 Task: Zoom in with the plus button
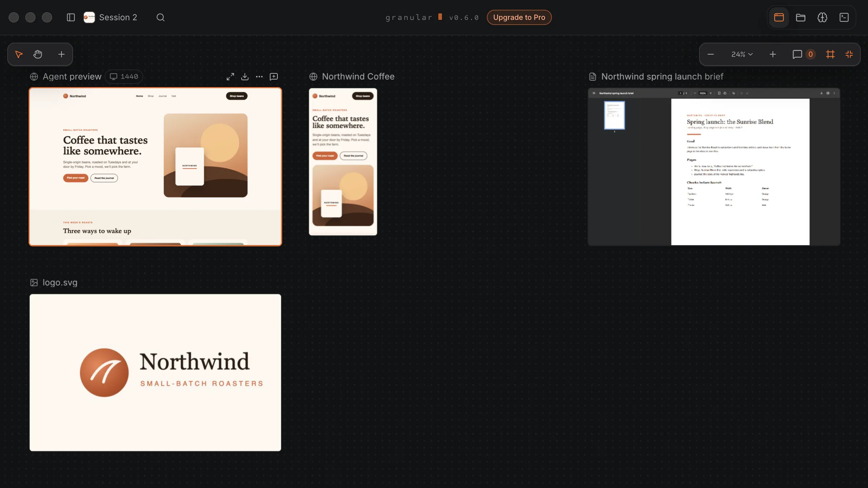click(x=773, y=54)
